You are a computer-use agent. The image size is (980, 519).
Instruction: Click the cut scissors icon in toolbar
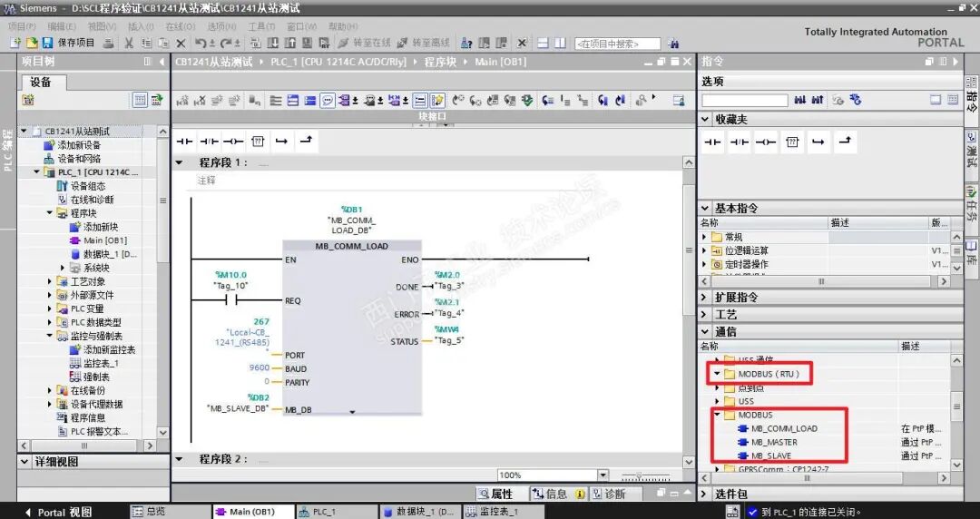coord(129,44)
